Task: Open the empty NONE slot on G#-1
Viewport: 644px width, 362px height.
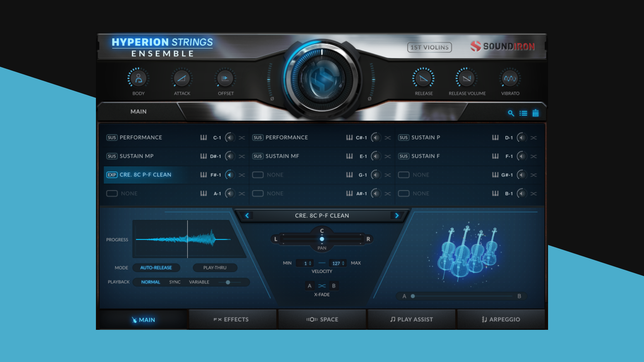Action: (x=421, y=175)
